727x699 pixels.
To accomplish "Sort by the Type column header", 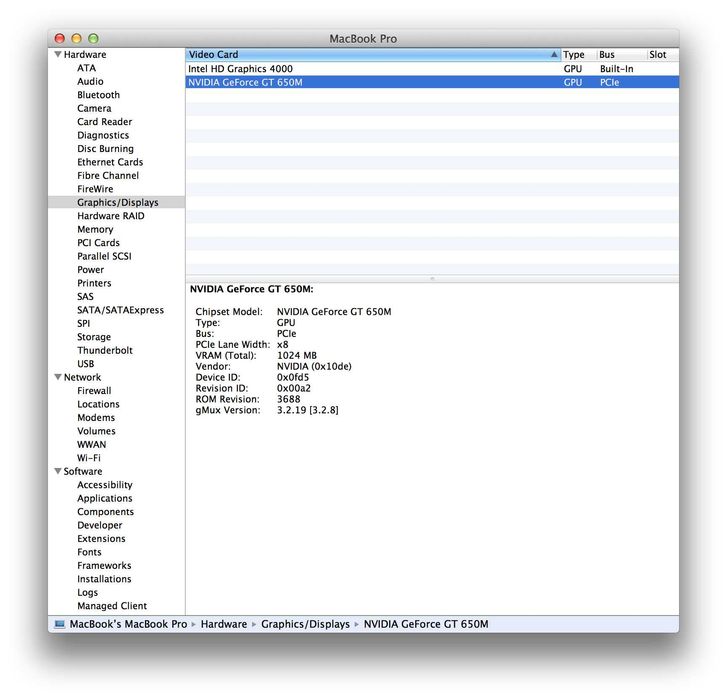I will point(578,55).
